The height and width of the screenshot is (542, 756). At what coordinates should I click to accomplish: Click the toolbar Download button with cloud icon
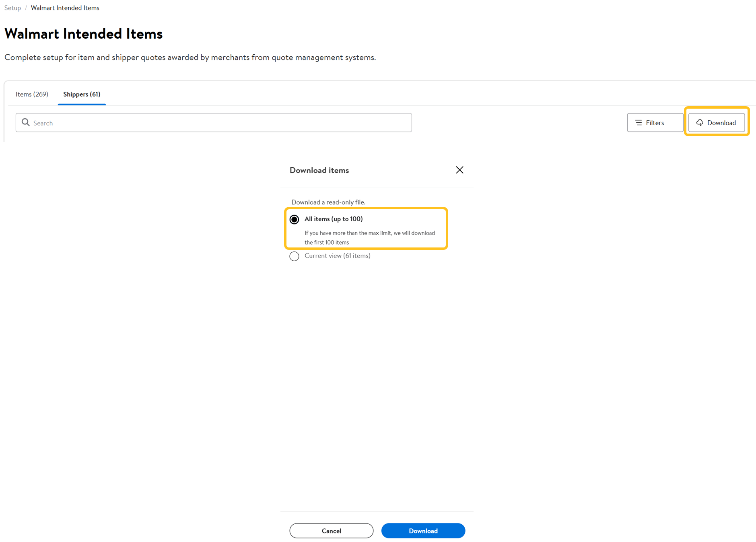point(716,123)
